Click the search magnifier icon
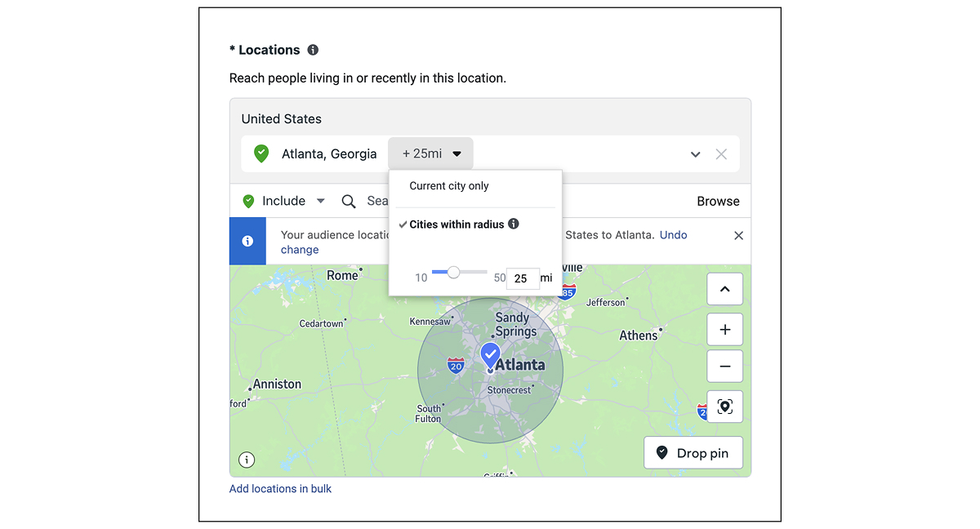The height and width of the screenshot is (529, 980). 349,201
